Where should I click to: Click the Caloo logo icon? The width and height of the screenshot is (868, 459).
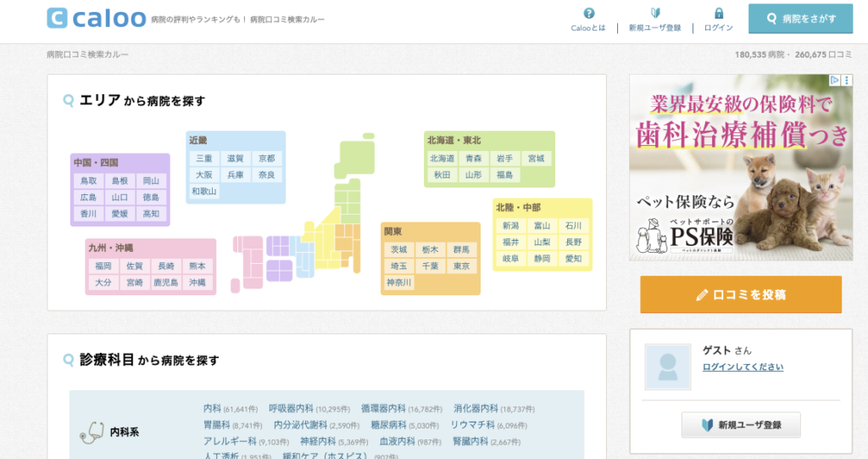click(58, 18)
